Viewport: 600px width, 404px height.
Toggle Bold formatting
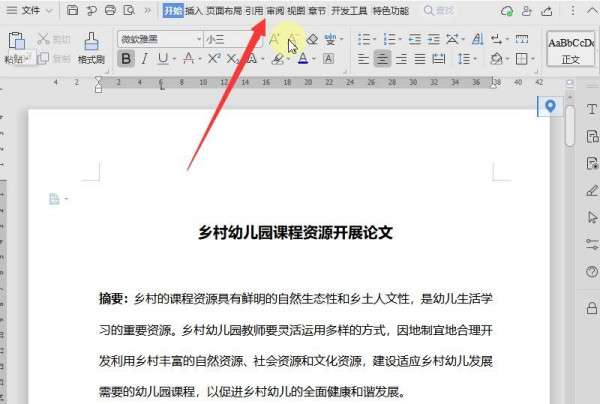click(126, 59)
